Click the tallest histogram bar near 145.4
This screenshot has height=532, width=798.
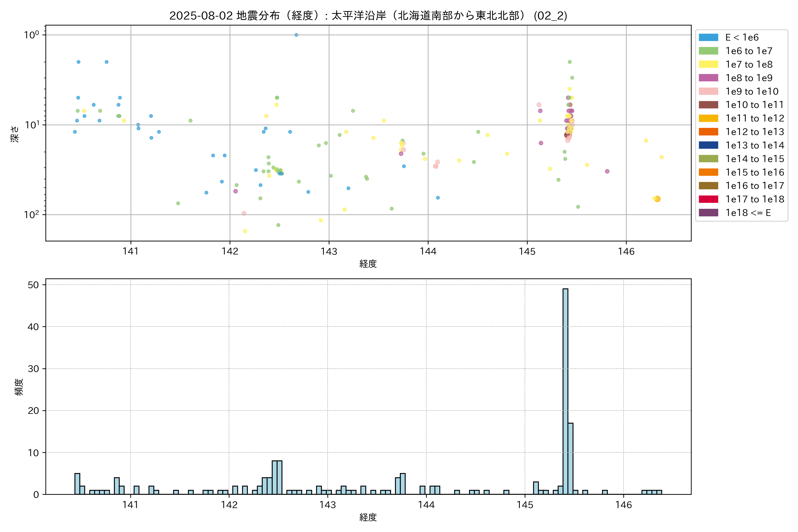point(565,391)
